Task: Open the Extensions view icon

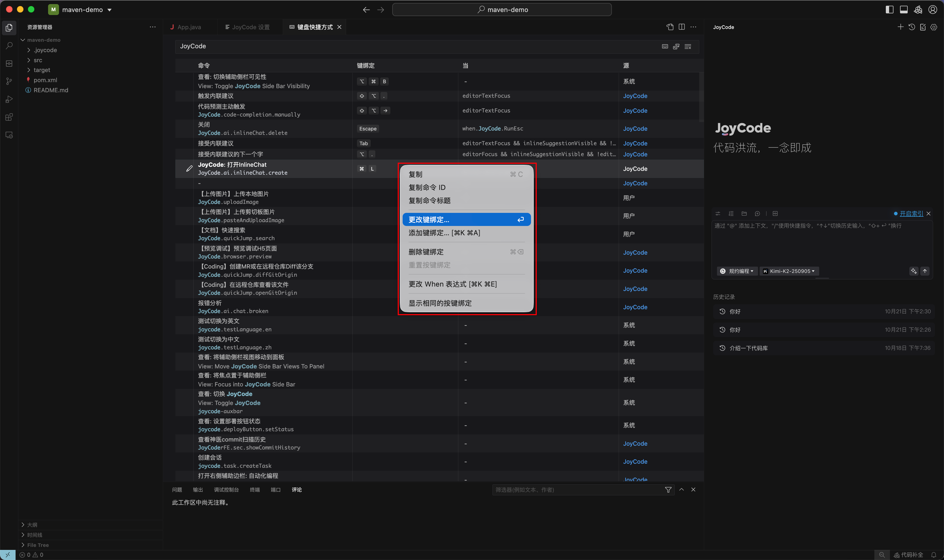Action: pos(9,117)
